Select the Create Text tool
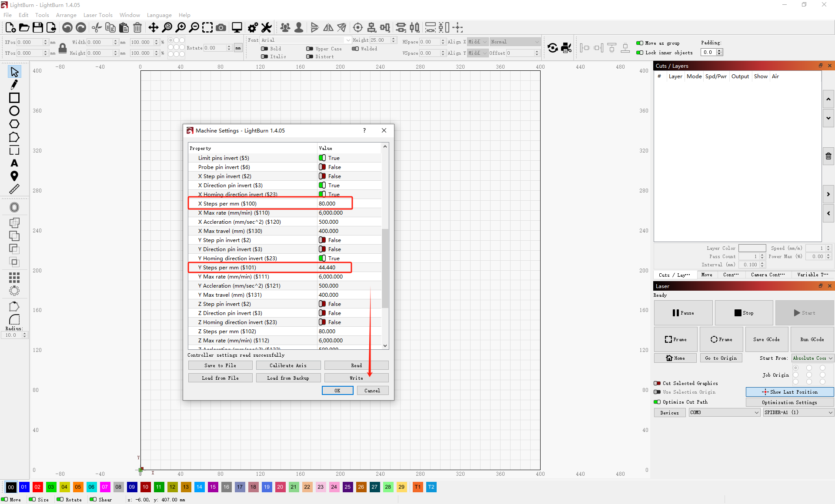835x504 pixels. pos(14,163)
